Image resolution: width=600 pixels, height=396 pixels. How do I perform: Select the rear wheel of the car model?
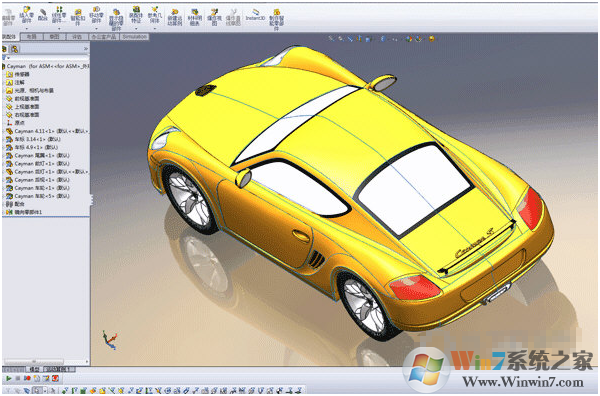pyautogui.click(x=366, y=305)
